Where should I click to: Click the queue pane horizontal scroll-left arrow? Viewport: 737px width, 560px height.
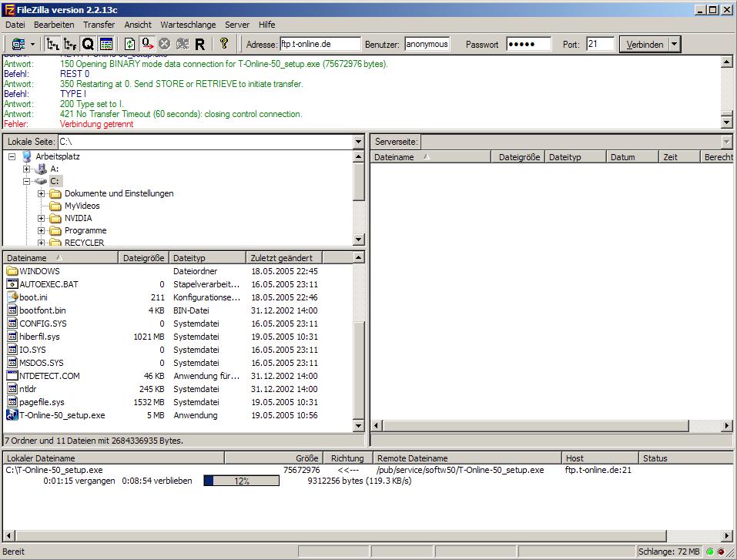pyautogui.click(x=9, y=535)
